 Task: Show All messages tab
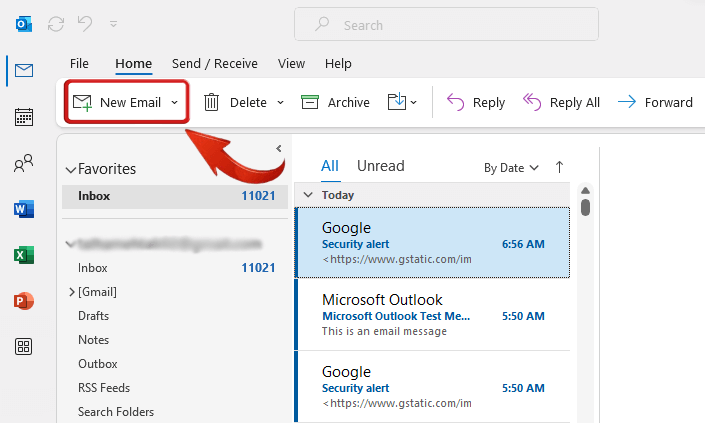tap(330, 166)
